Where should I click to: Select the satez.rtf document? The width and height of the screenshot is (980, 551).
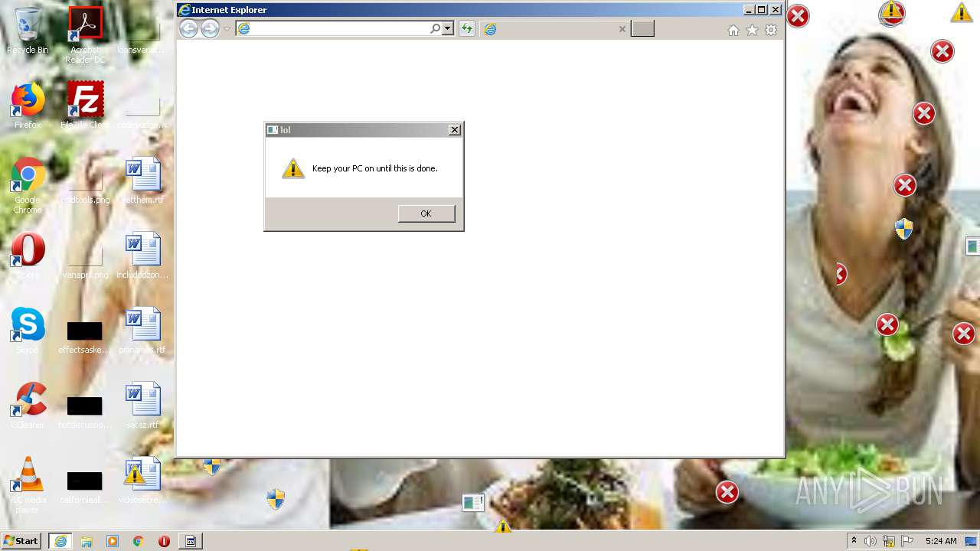click(x=143, y=406)
